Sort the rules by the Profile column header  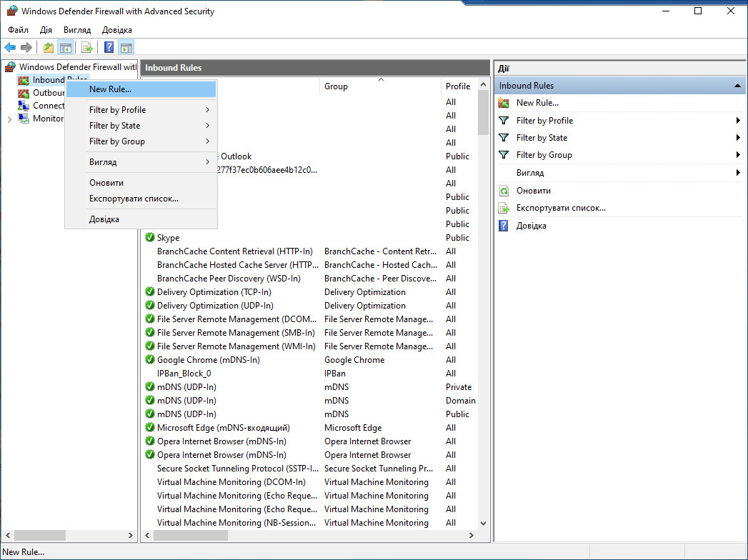click(459, 86)
